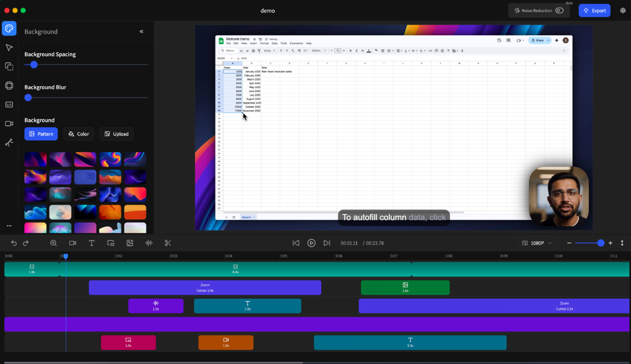Image resolution: width=631 pixels, height=364 pixels.
Task: Add a text element from timeline toolbar
Action: tap(91, 243)
